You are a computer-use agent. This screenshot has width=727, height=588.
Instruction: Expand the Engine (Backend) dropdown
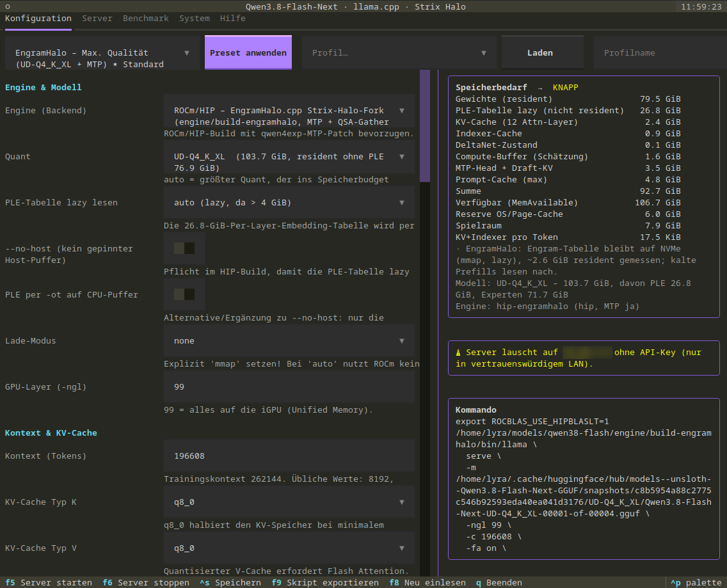coord(289,111)
